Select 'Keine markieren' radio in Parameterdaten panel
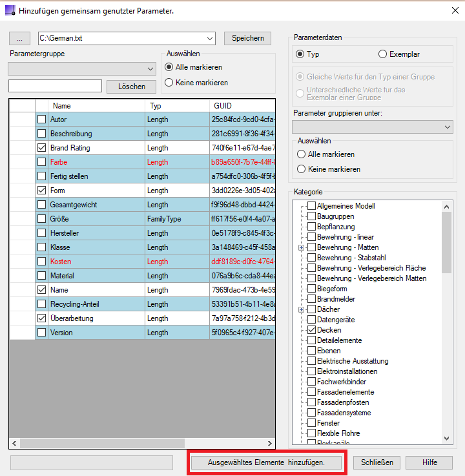 [x=301, y=169]
